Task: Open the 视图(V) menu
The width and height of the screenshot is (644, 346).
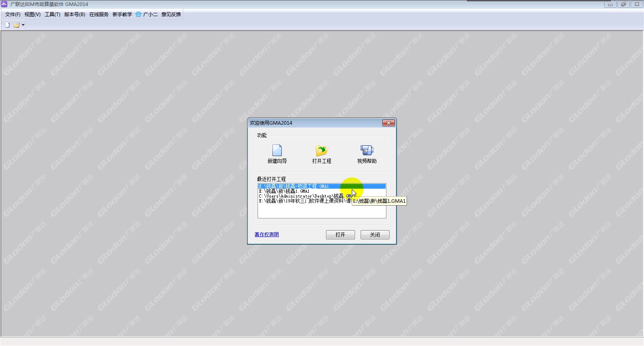Action: tap(32, 14)
